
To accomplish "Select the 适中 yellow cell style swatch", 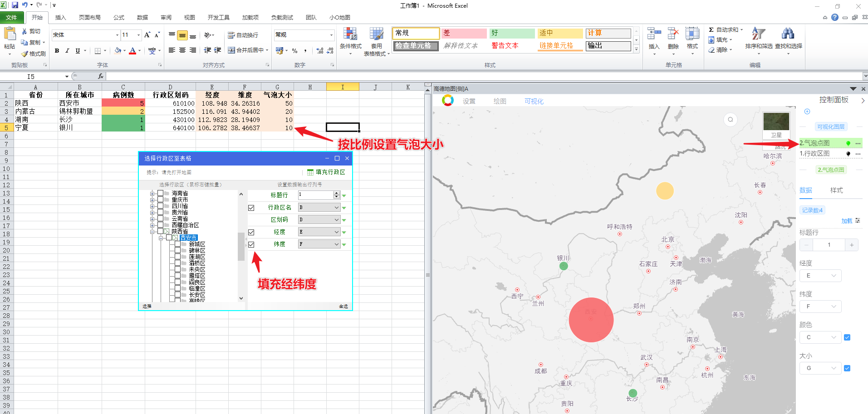I will coord(560,33).
